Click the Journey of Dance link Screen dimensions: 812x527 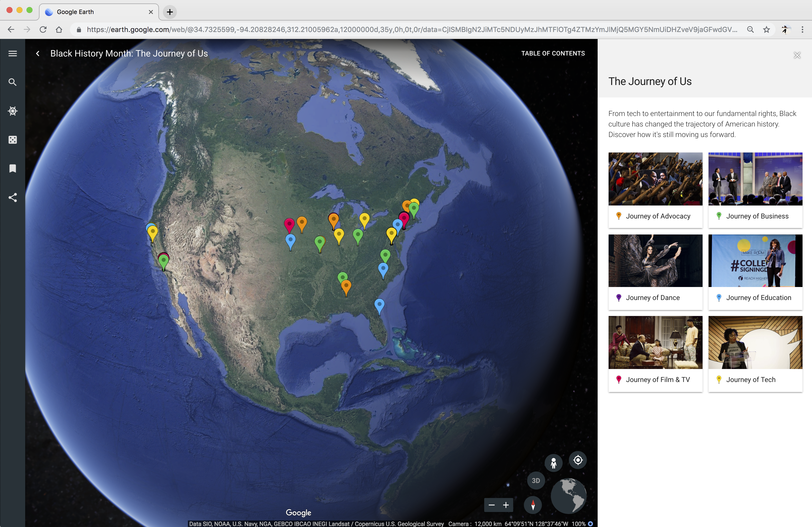pos(652,298)
